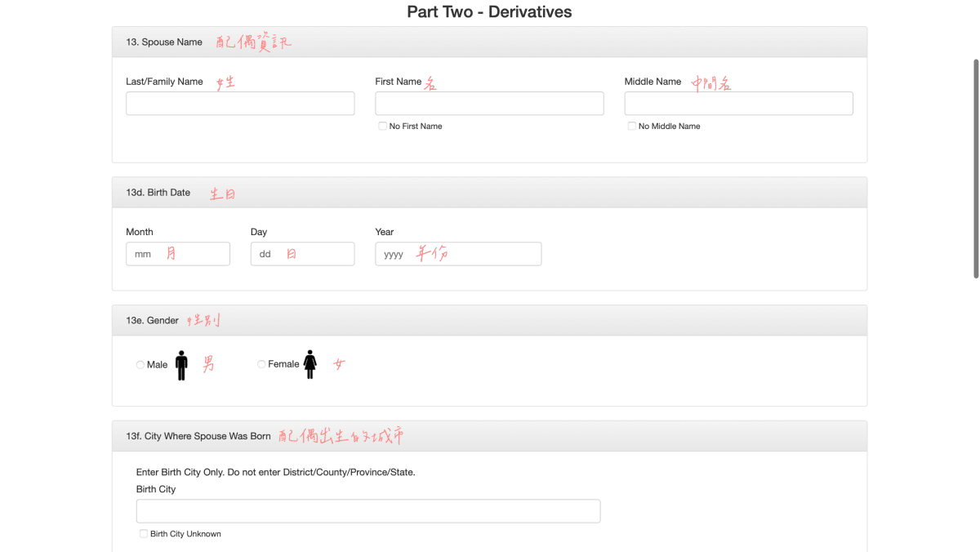
Task: Select the Middle Name text box
Action: (738, 103)
